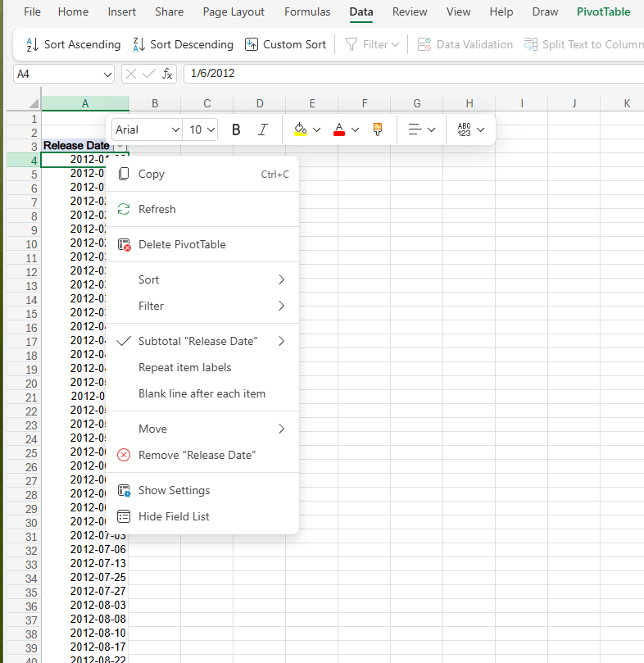
Task: Select cell with 2012-07-27
Action: pyautogui.click(x=85, y=591)
